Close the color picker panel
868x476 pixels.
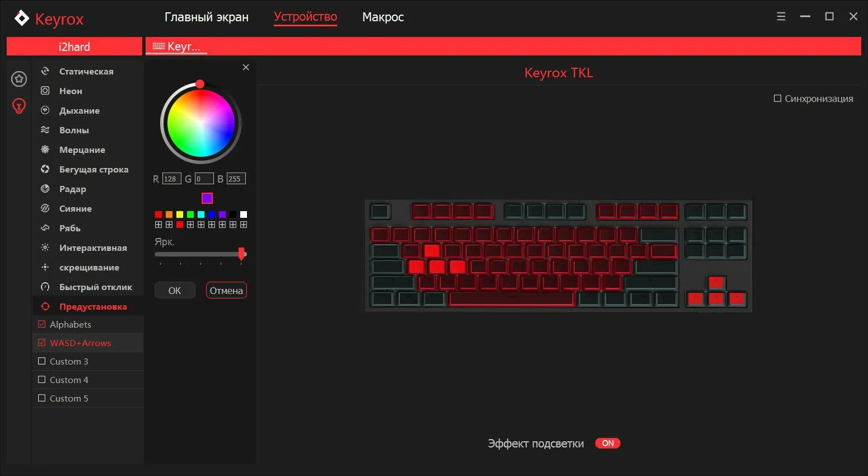246,67
